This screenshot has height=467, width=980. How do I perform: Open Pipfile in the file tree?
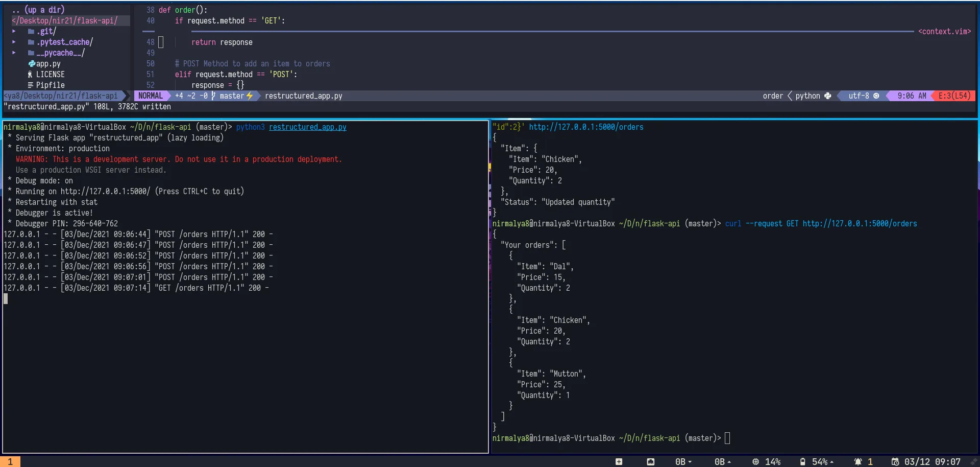(50, 85)
